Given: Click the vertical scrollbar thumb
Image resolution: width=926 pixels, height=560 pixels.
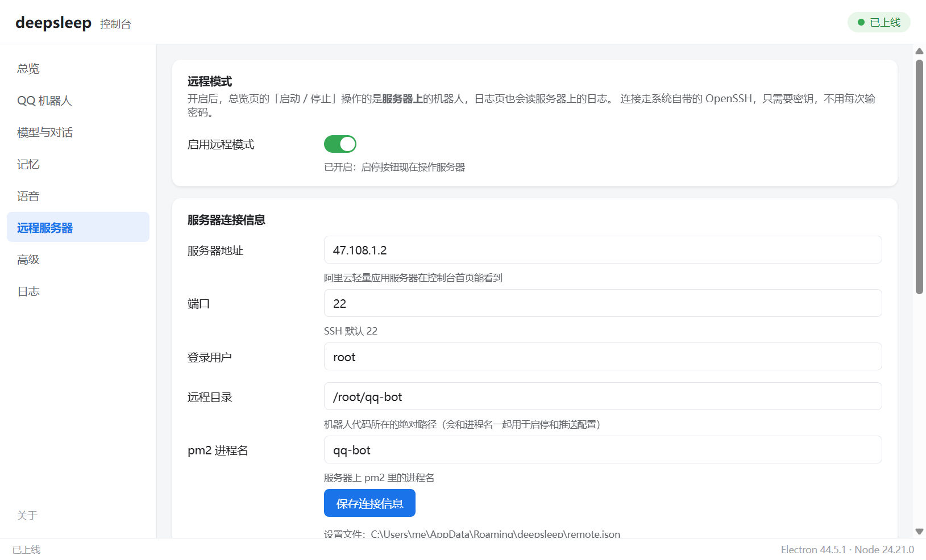Looking at the screenshot, I should click(x=919, y=177).
